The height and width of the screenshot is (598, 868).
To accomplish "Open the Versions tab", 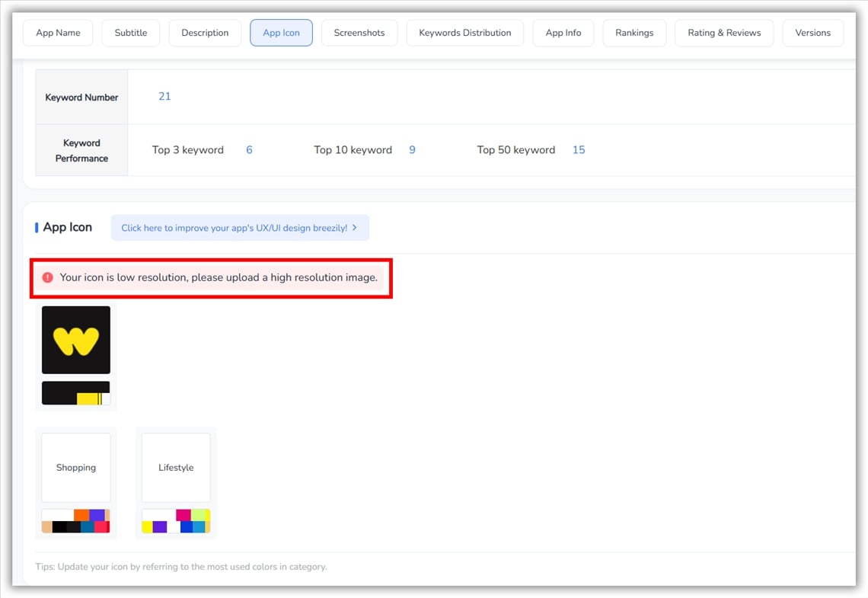I will coord(813,33).
